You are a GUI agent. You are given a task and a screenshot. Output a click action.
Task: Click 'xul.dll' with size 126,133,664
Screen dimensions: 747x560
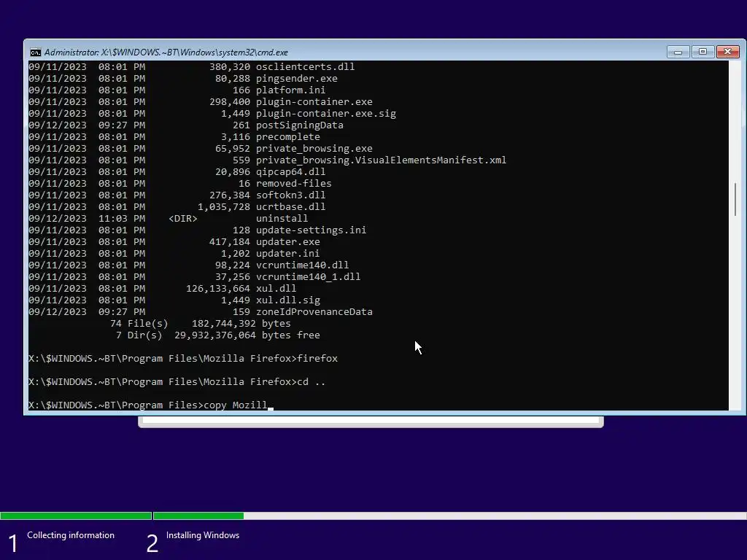click(x=276, y=289)
